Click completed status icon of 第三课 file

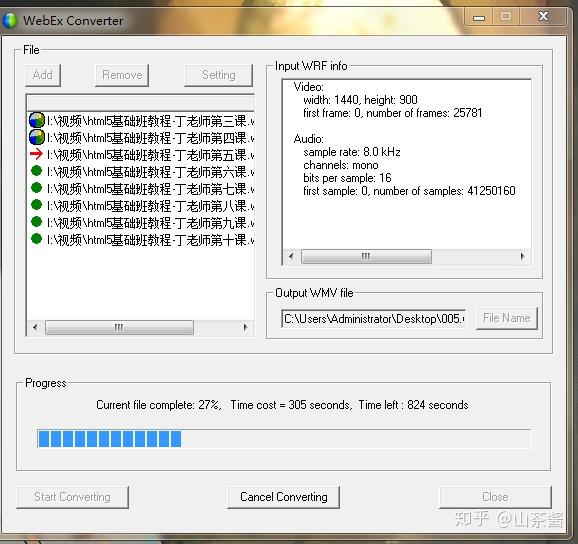click(36, 120)
